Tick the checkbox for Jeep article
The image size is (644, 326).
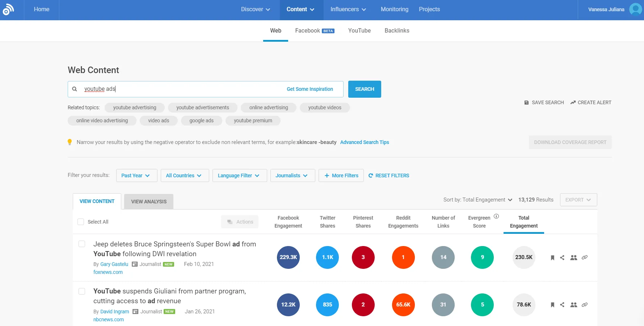(x=82, y=244)
